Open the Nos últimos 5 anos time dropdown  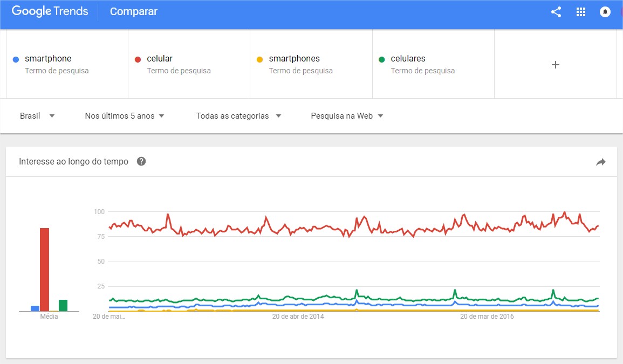[x=124, y=115]
